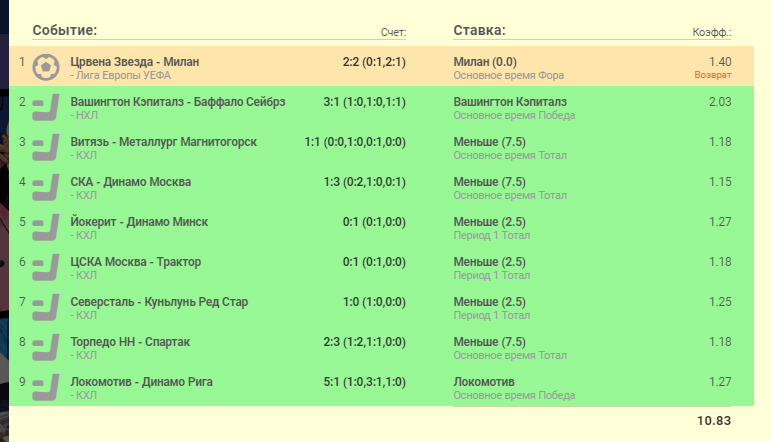Click total odds 10.83
771x442 pixels.
tap(714, 421)
